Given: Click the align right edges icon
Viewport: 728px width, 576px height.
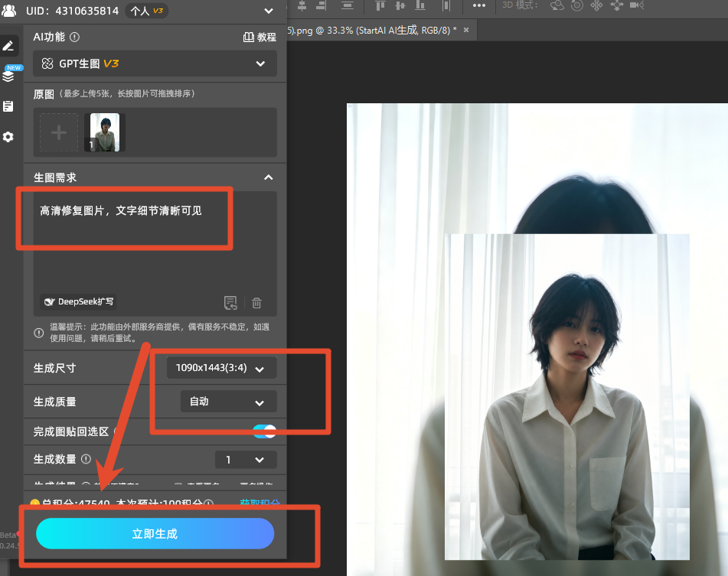Looking at the screenshot, I should coord(322,5).
